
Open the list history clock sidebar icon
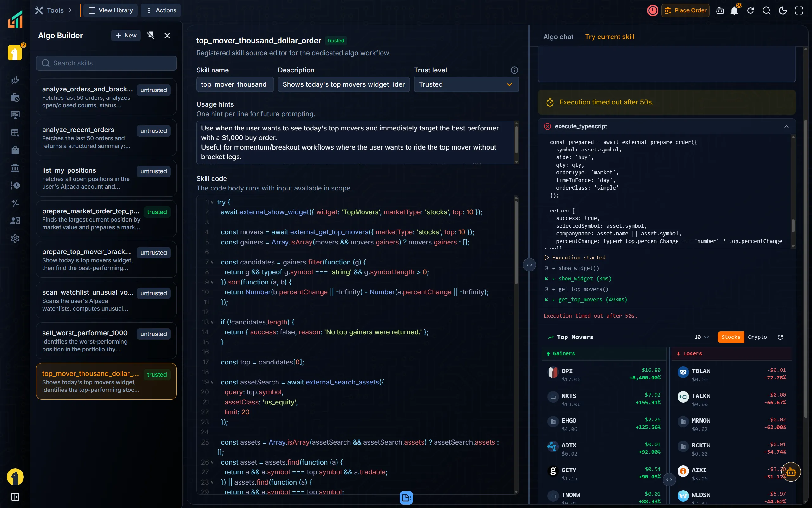tap(15, 185)
